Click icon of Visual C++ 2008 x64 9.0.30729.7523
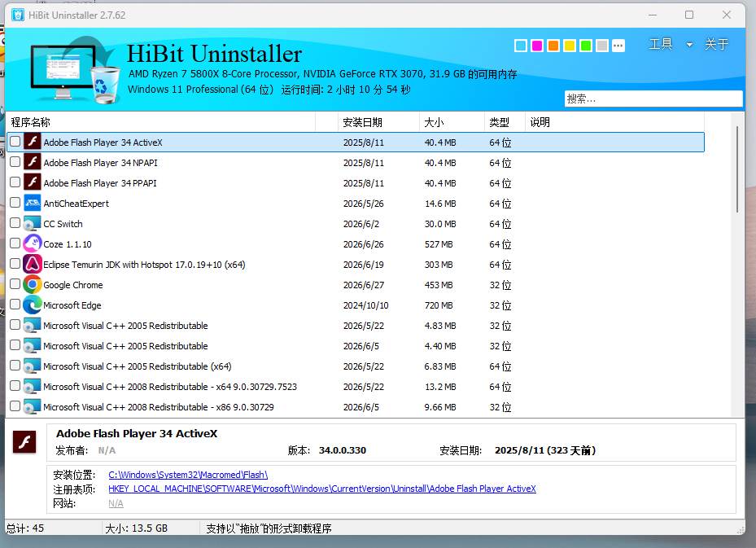The image size is (756, 548). click(x=33, y=386)
